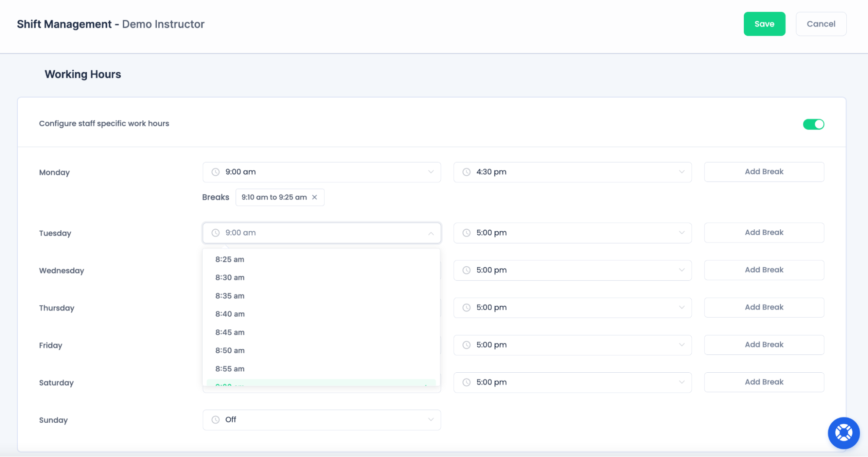Add a break for Thursday
Screen dimensions: 868x457
click(x=764, y=307)
